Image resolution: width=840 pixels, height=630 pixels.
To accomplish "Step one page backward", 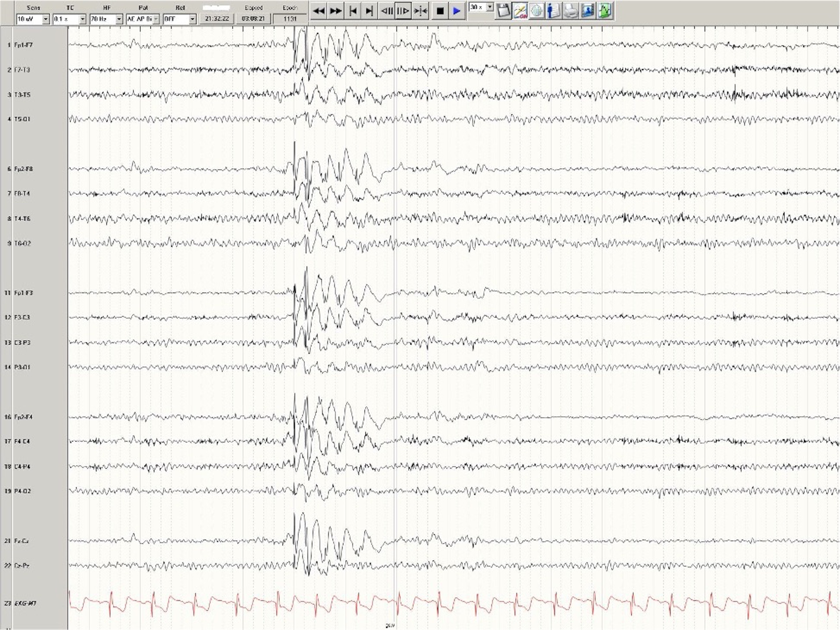I will point(386,11).
